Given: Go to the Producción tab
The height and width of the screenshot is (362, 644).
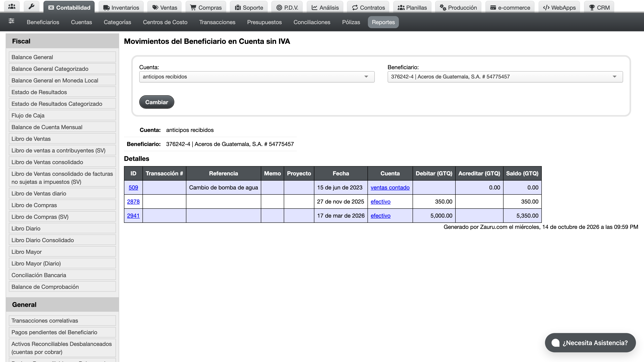Looking at the screenshot, I should point(458,7).
